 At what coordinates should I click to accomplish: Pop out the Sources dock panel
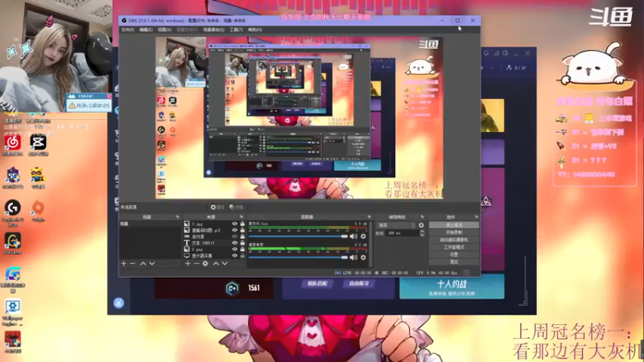(x=242, y=216)
